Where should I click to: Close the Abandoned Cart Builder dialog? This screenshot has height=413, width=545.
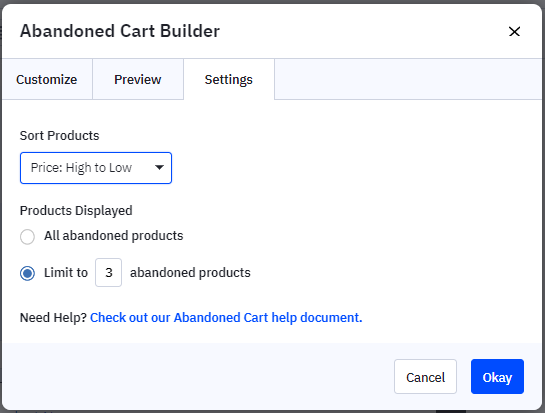514,31
